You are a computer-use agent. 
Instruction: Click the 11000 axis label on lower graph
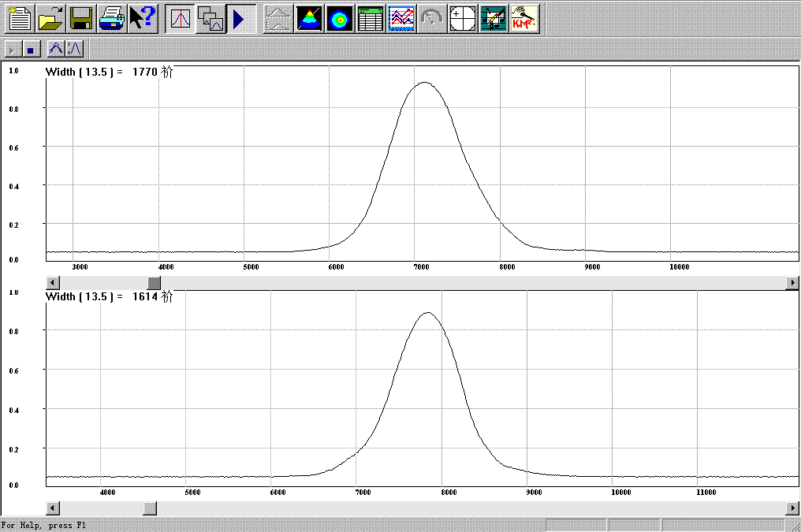coord(706,492)
